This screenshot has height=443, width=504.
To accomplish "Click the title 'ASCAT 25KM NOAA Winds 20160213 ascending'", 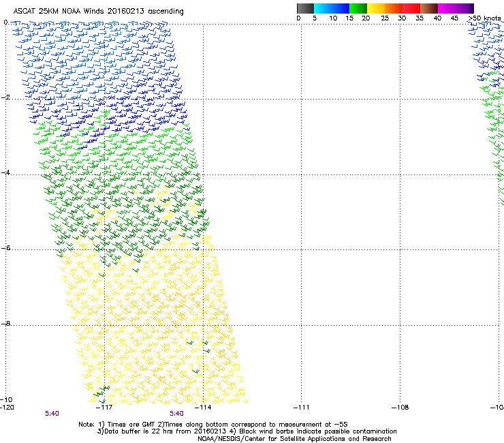I will (98, 12).
